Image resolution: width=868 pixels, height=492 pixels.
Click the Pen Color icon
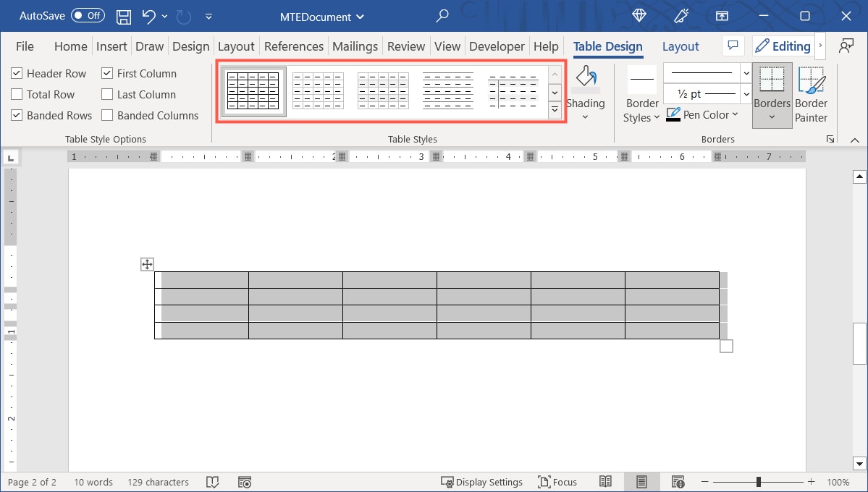[x=673, y=114]
